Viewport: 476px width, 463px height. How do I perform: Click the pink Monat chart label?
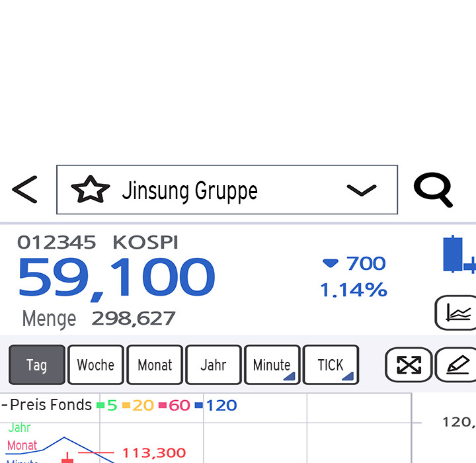22,445
